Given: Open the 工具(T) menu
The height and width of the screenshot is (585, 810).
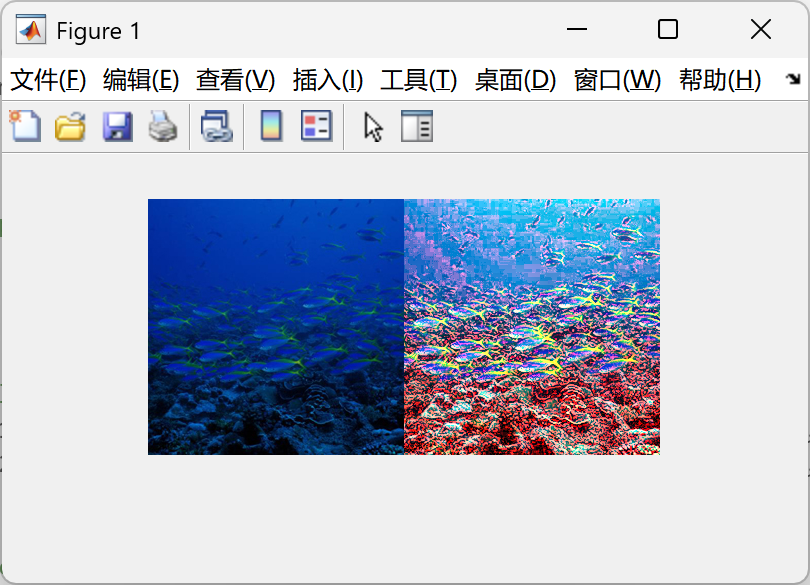Looking at the screenshot, I should point(419,80).
